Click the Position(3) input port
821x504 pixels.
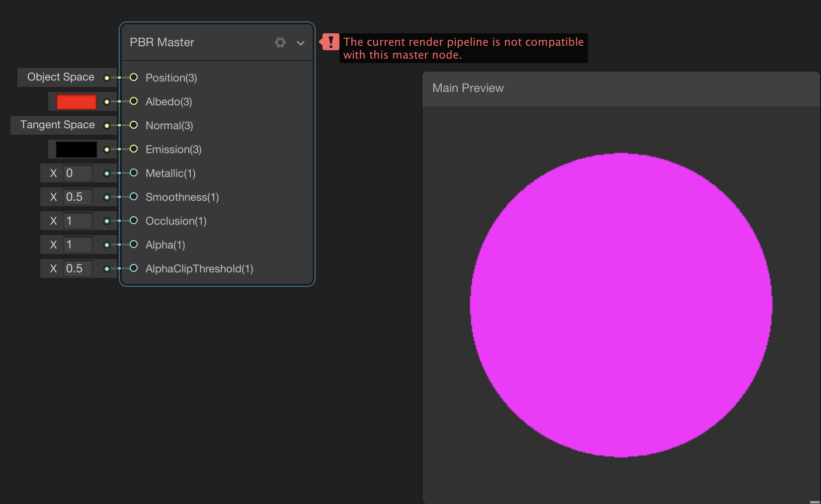(x=134, y=77)
